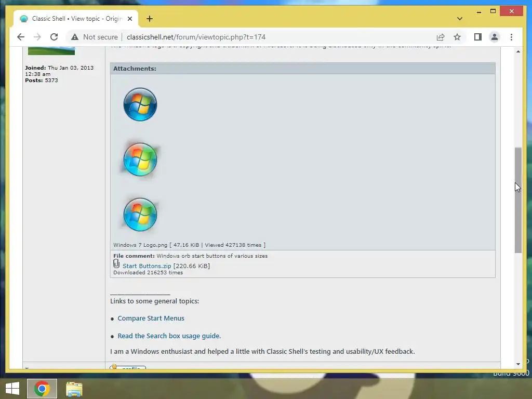Open a new browser tab
Screen dimensions: 532x399
coord(150,19)
